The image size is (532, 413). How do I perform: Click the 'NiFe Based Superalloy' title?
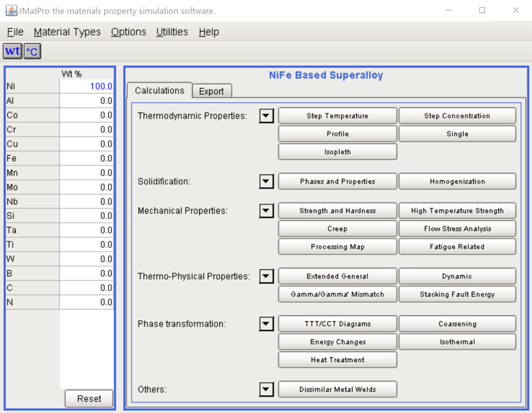(326, 75)
